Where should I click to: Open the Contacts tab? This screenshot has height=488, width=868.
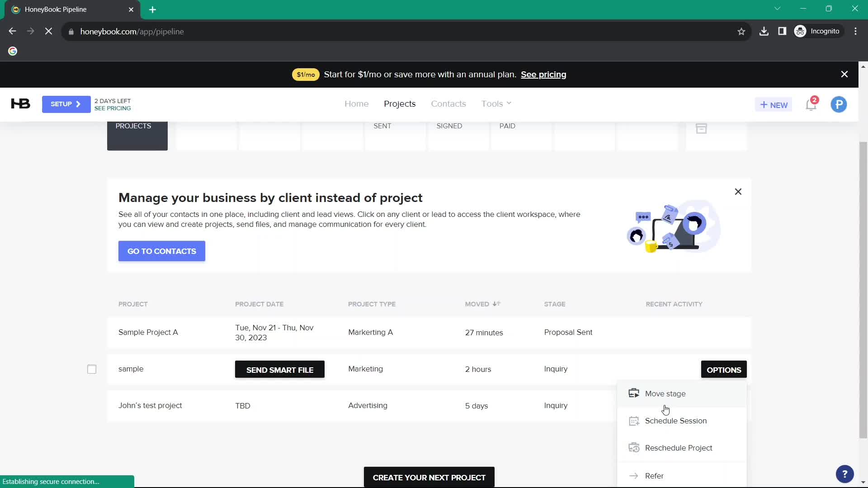[x=448, y=104]
